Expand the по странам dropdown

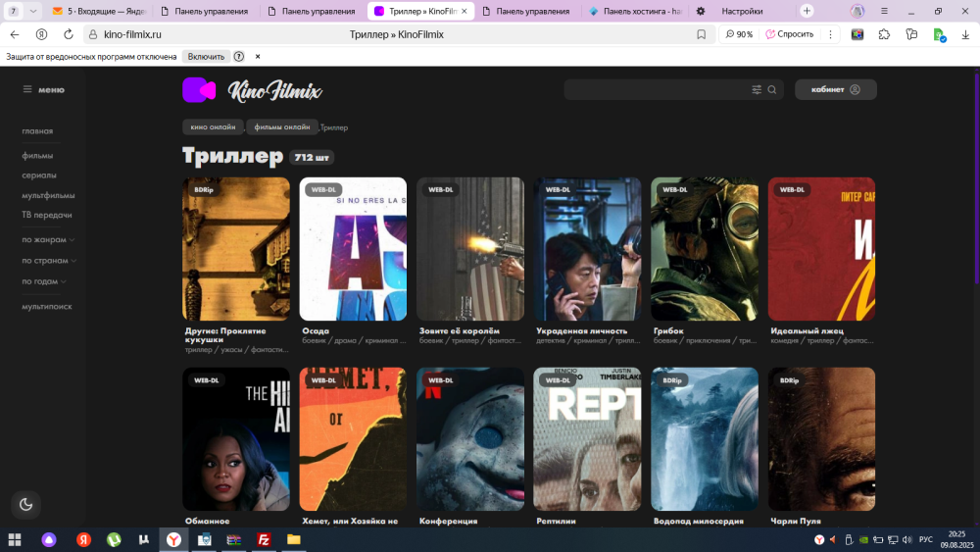click(x=49, y=261)
